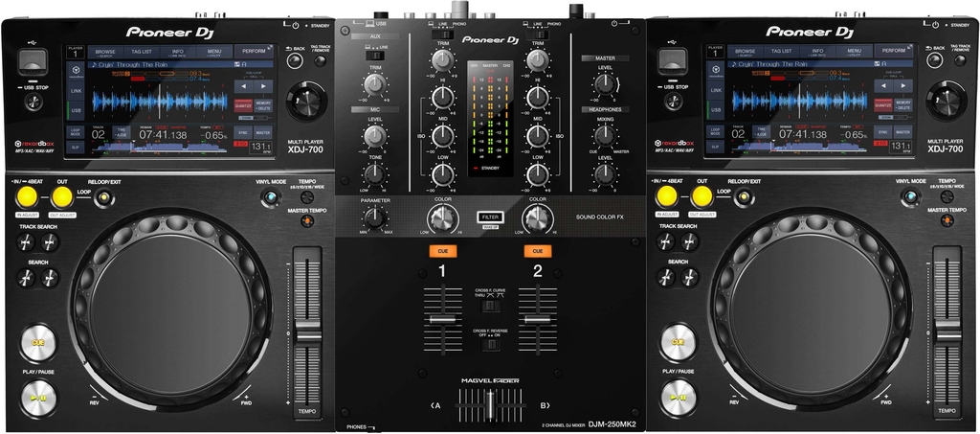Screen dimensions: 980x434
Task: Toggle VINYL MODE on the left deck
Action: 269,198
